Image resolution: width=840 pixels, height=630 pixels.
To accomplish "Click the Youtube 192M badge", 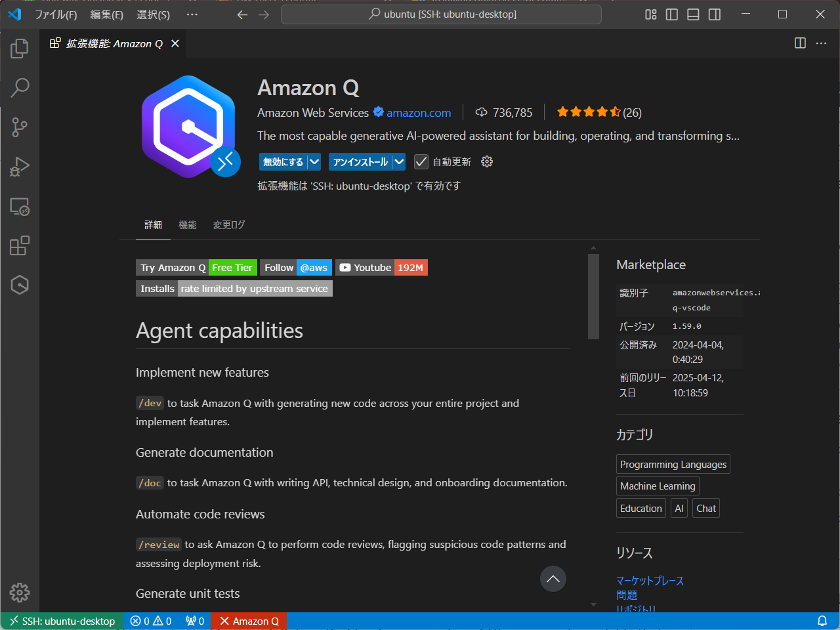I will tap(382, 268).
